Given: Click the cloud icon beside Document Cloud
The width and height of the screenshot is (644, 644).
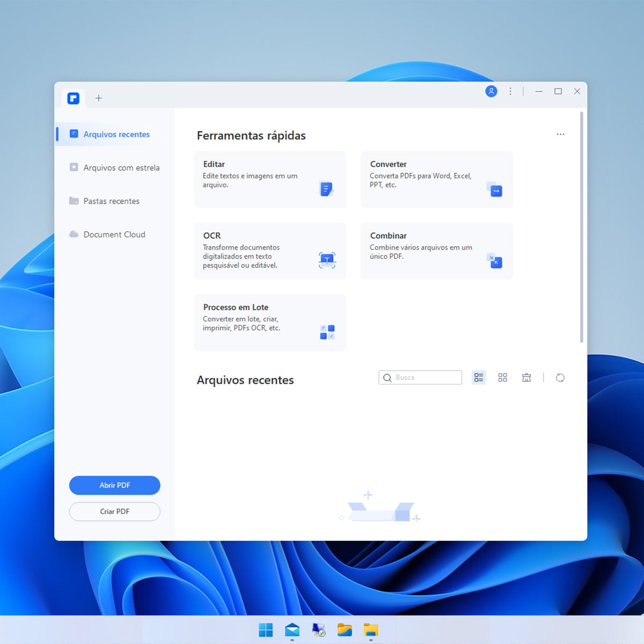Looking at the screenshot, I should [x=74, y=233].
